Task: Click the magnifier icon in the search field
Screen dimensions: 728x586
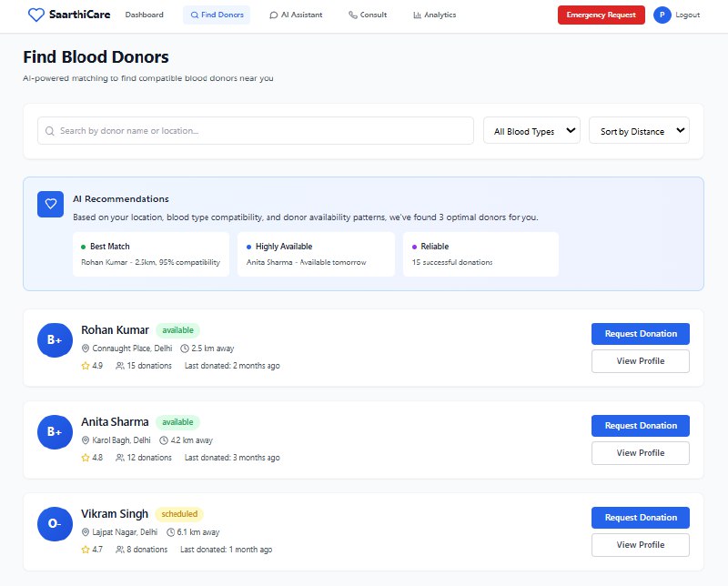Action: point(50,131)
